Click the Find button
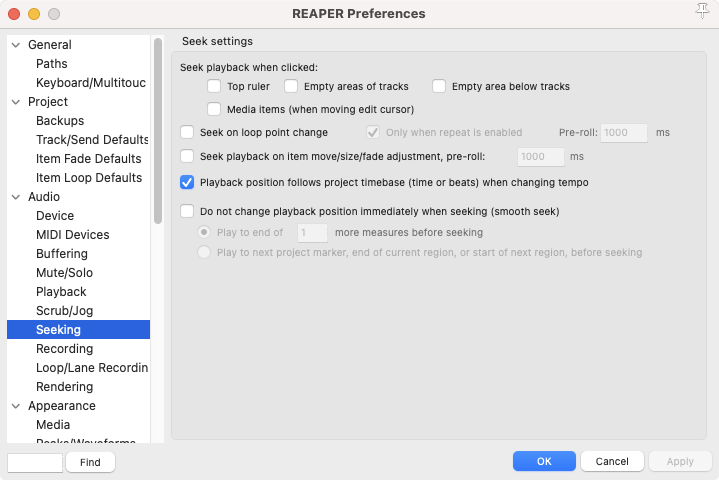 90,462
